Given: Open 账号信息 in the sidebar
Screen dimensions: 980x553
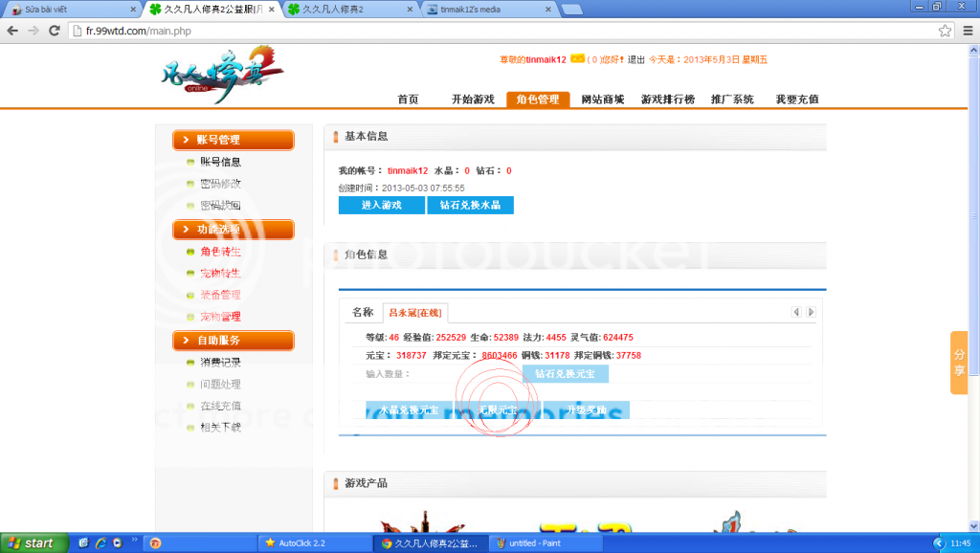Looking at the screenshot, I should coord(220,162).
